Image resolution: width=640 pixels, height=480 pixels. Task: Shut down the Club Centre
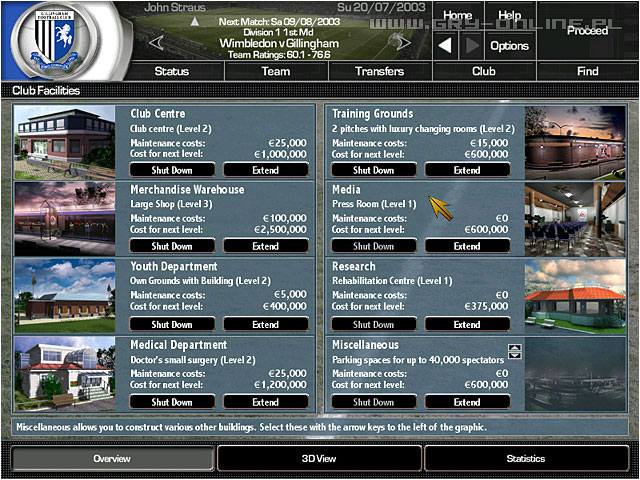pos(172,170)
